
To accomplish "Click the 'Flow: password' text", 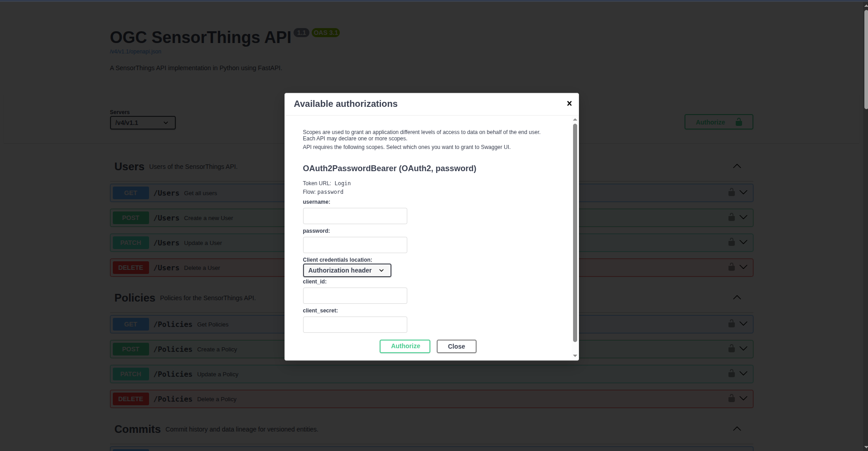I will [x=323, y=192].
